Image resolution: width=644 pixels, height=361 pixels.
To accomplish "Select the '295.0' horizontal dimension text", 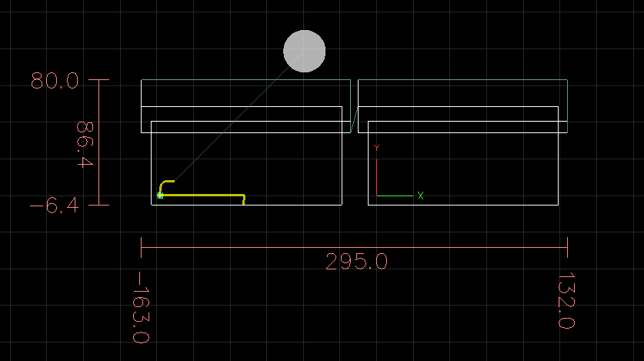I will click(356, 262).
